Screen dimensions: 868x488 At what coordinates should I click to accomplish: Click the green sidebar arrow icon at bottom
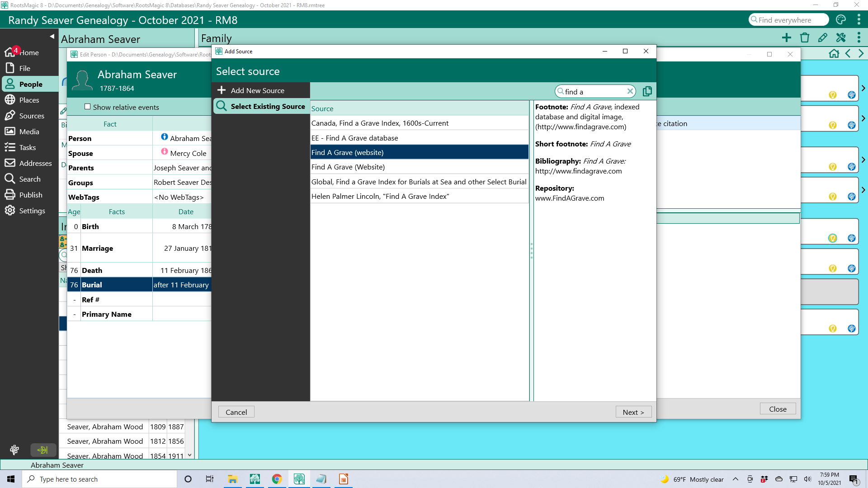point(43,450)
